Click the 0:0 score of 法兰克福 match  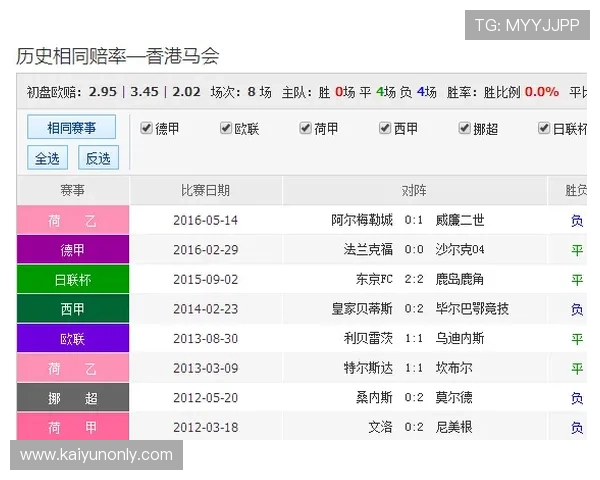coord(414,250)
